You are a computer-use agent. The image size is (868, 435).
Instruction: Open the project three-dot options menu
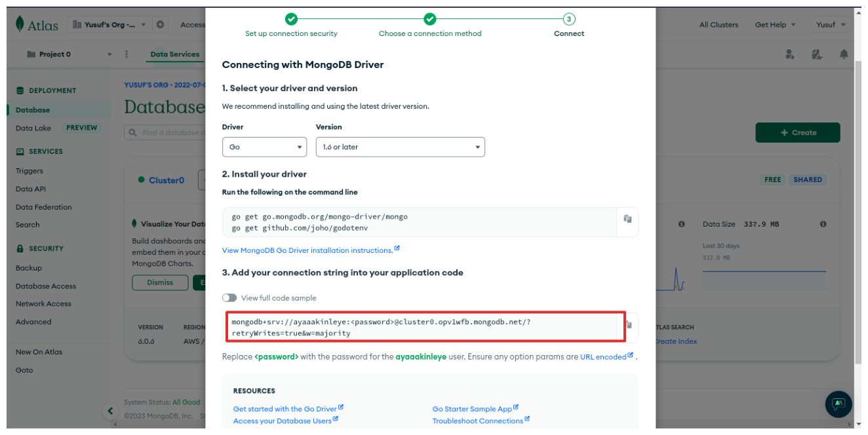127,54
